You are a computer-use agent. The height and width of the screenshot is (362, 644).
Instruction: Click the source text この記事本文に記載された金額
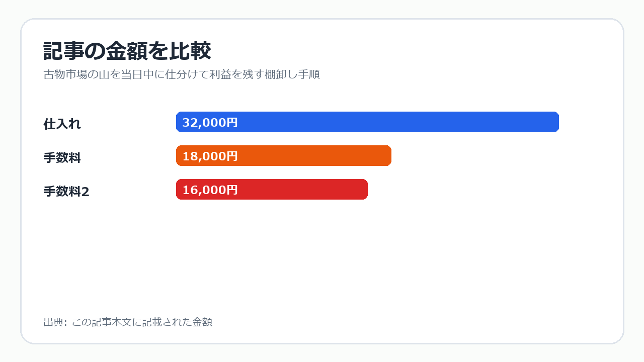pyautogui.click(x=142, y=322)
